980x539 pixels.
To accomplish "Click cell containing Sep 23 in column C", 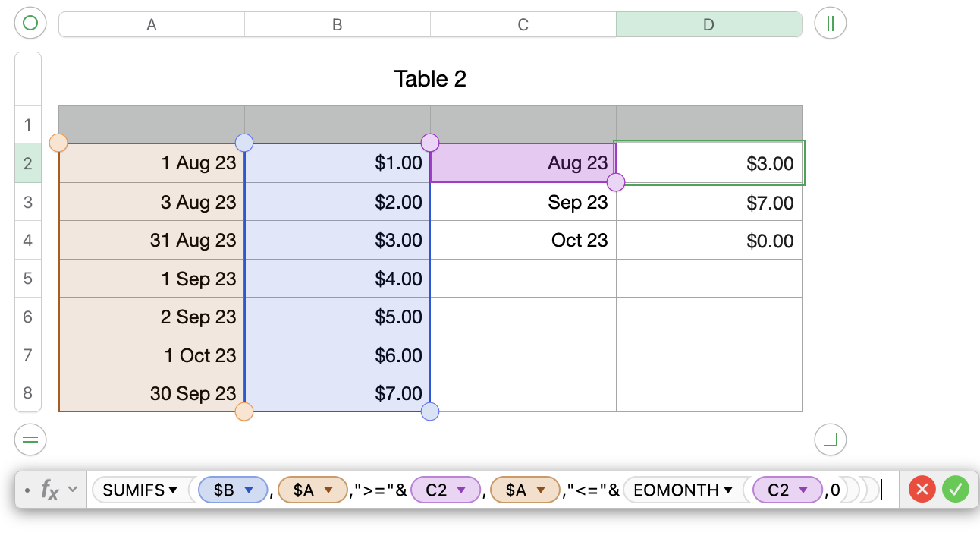I will tap(523, 202).
